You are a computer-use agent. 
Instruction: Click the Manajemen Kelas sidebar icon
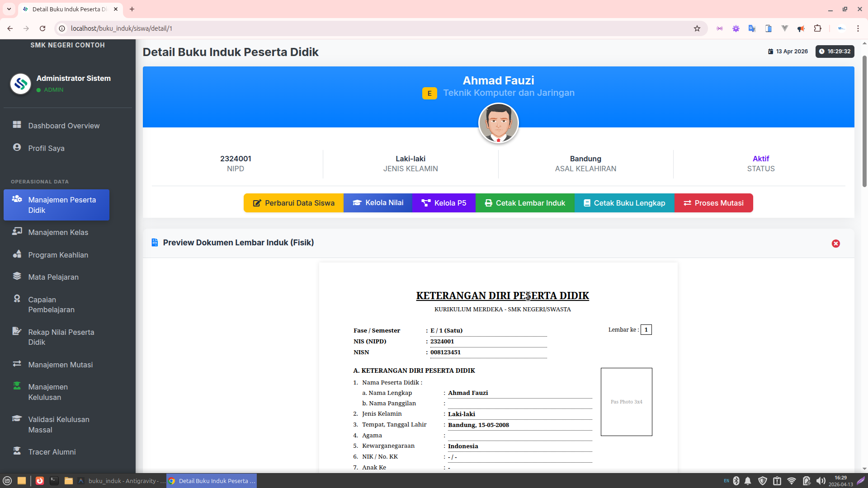click(17, 231)
